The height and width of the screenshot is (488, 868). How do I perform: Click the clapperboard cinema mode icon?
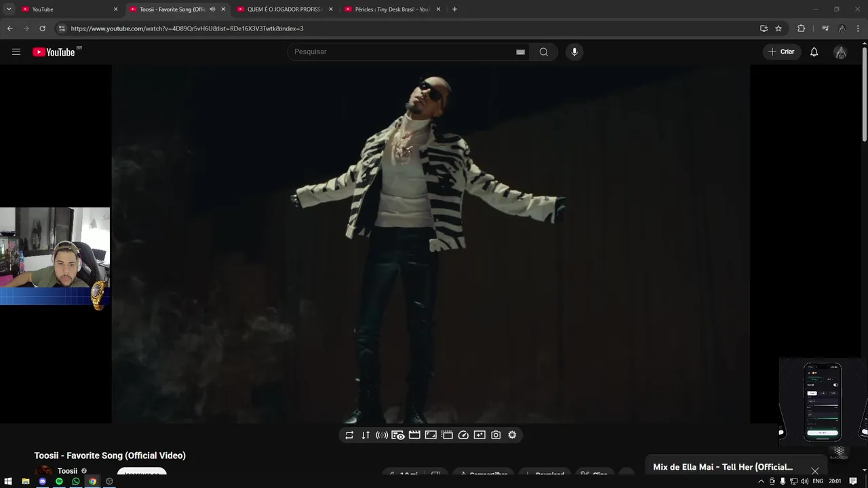coord(414,435)
